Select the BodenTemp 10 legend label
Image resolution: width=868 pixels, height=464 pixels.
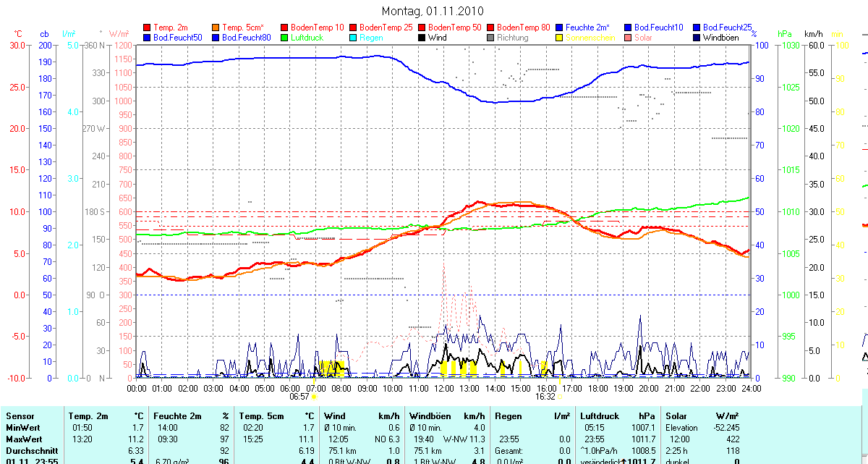318,27
